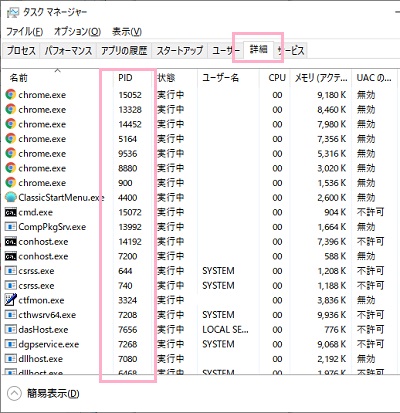400x413 pixels.
Task: Click the CompPkgSrv.exe process icon
Action: (x=11, y=227)
